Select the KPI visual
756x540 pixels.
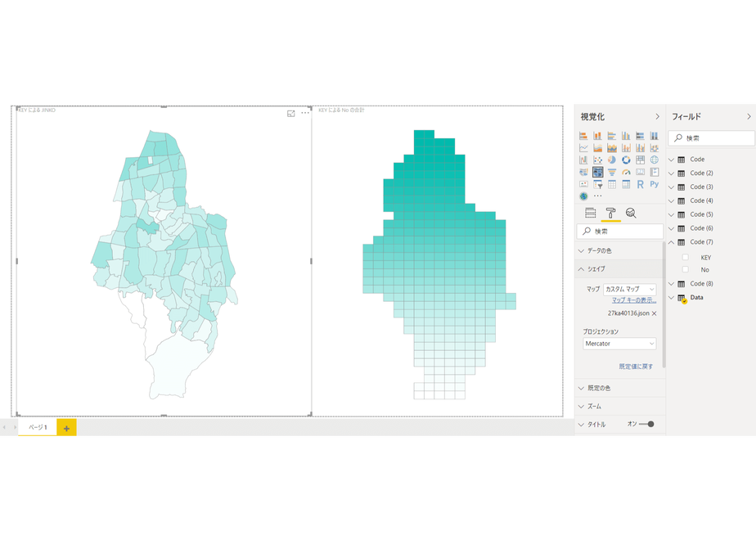tap(583, 184)
